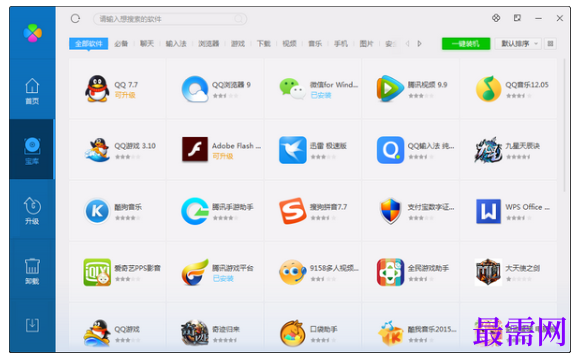Focus the software search input field
The height and width of the screenshot is (363, 585).
pyautogui.click(x=170, y=19)
